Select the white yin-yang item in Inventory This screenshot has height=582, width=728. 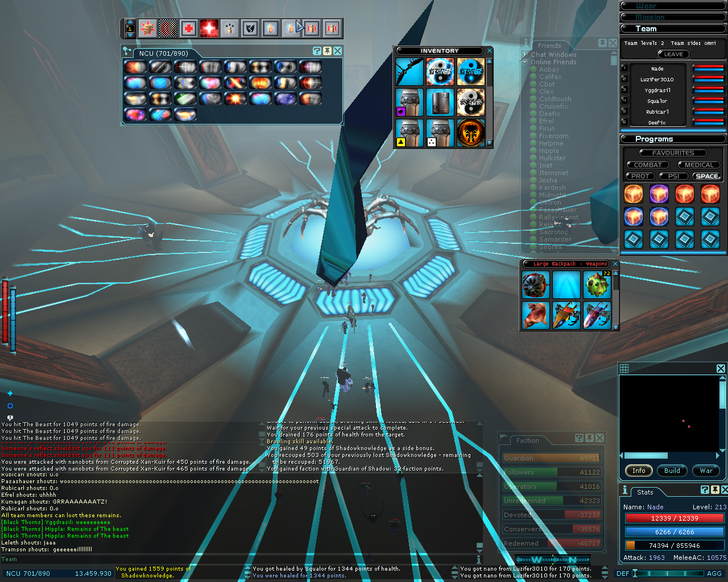pos(471,102)
